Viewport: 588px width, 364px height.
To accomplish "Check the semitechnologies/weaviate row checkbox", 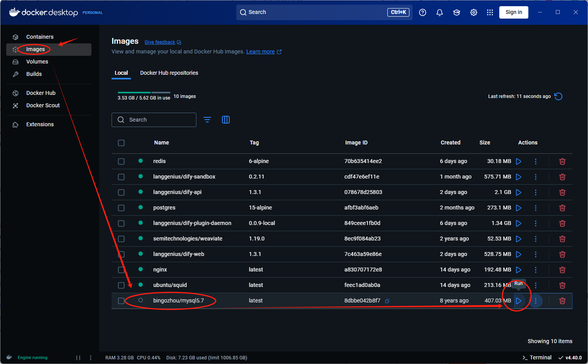I will (x=121, y=239).
